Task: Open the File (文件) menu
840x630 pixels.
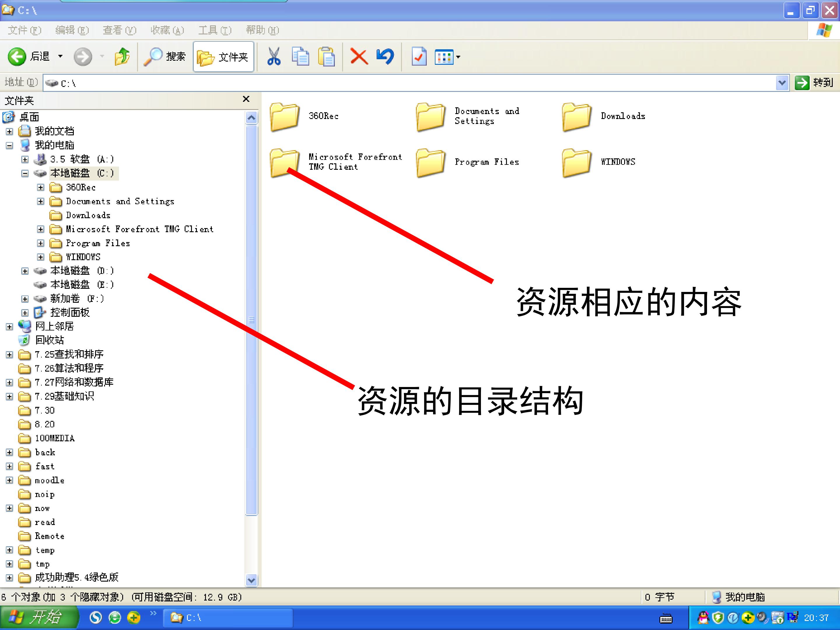Action: click(x=25, y=30)
